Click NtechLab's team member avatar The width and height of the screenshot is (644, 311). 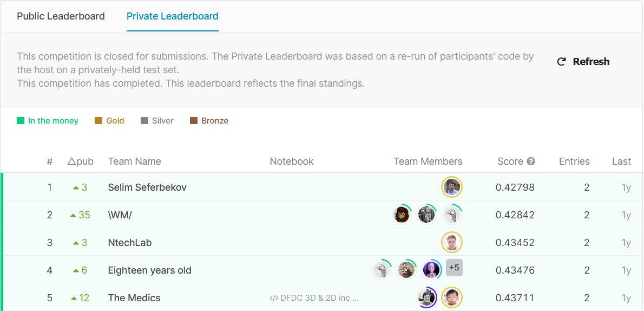[452, 243]
